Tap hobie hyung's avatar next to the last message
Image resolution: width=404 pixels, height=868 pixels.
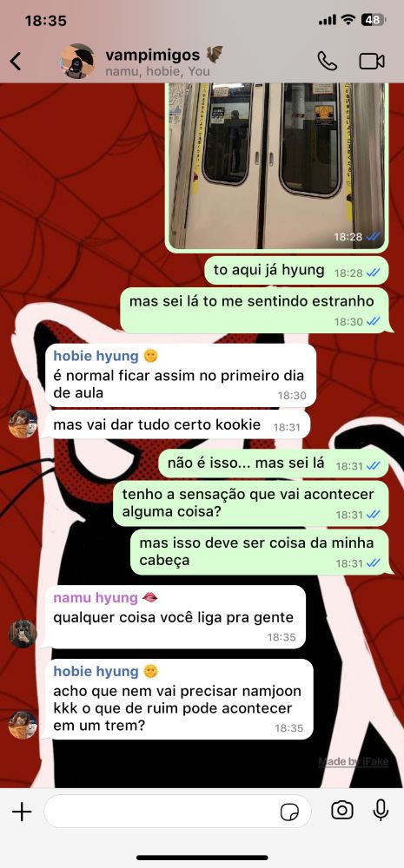point(23,725)
